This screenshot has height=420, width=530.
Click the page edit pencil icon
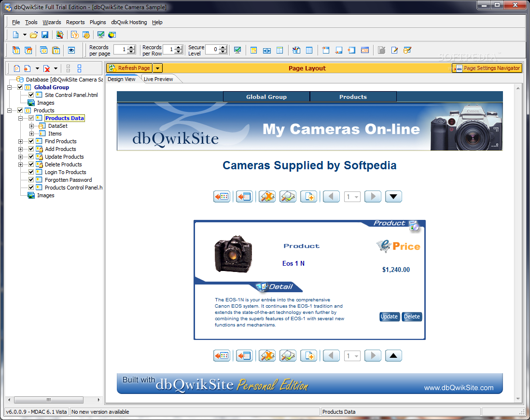click(394, 50)
